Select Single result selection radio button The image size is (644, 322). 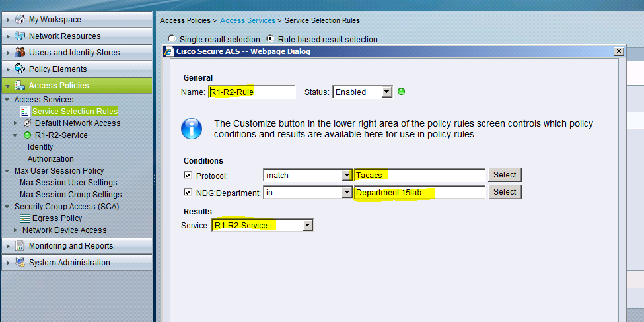click(x=172, y=38)
